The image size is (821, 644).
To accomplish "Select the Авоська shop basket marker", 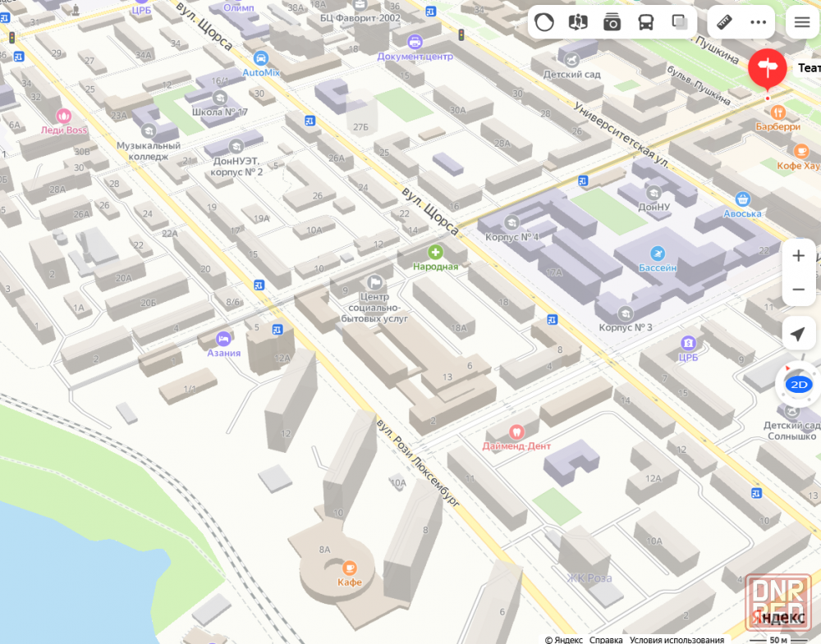I will tap(742, 199).
